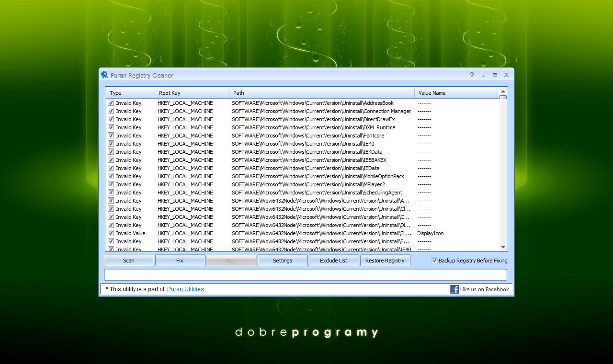Viewport: 613px width, 364px height.
Task: Disable Backup Registry Before Fixing
Action: pyautogui.click(x=434, y=261)
